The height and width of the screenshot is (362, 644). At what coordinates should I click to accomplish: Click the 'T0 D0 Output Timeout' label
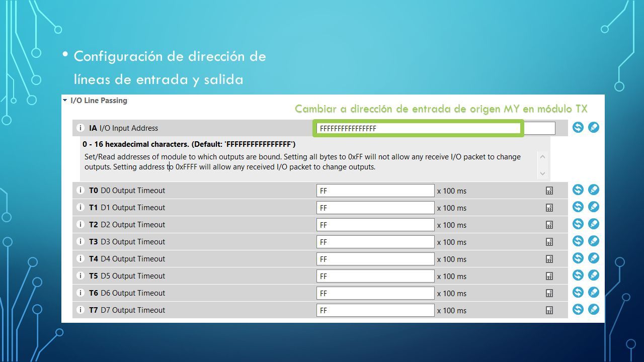point(127,191)
